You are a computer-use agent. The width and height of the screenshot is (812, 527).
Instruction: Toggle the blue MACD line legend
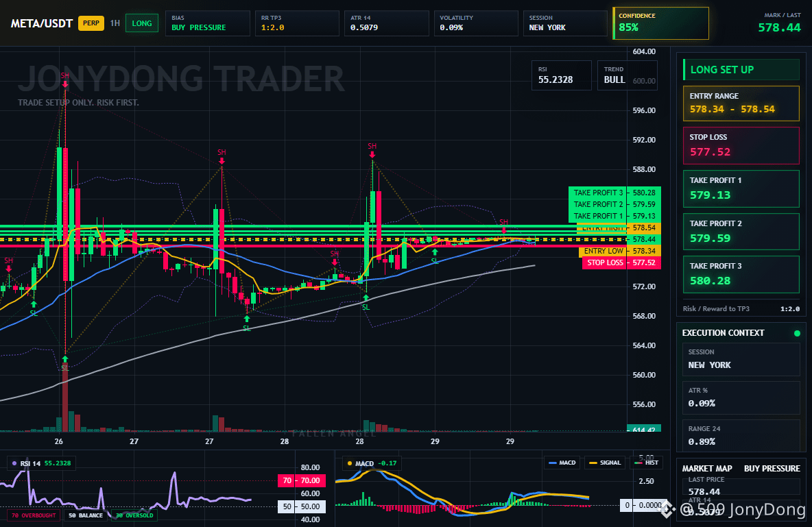(562, 463)
